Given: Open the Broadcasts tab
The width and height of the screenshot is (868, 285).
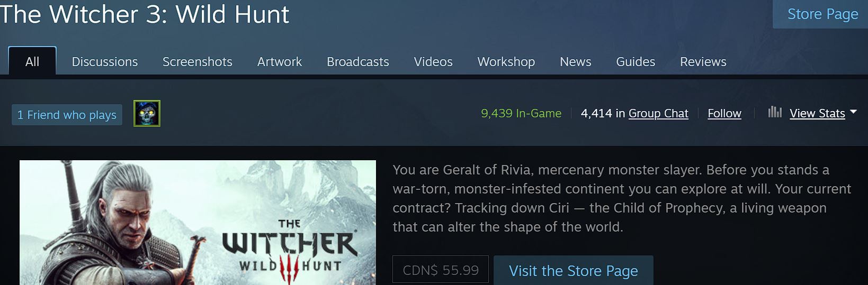Looking at the screenshot, I should [x=358, y=62].
